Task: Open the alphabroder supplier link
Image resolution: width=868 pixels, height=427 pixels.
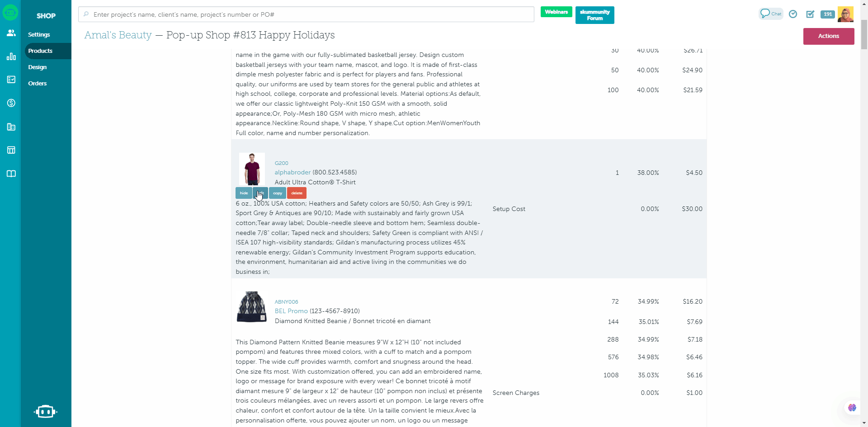Action: pos(292,173)
